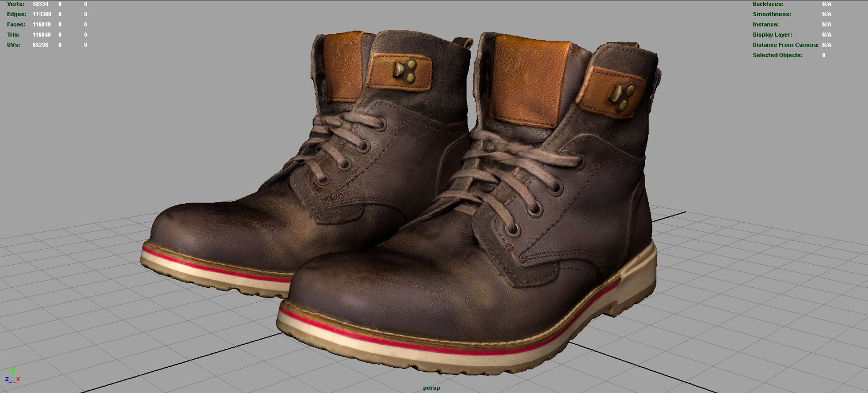The width and height of the screenshot is (868, 393).
Task: Click the XYZ axis orientation gizmo
Action: (x=12, y=376)
